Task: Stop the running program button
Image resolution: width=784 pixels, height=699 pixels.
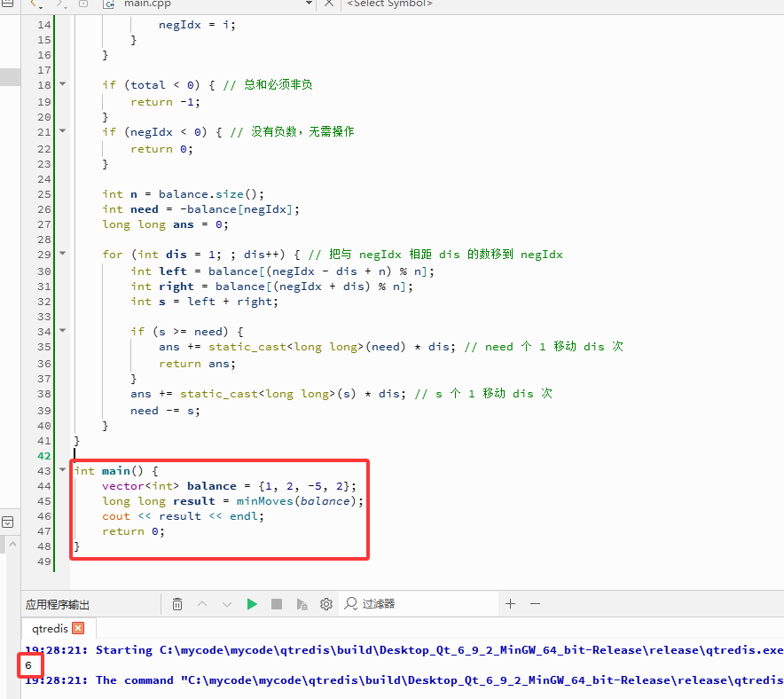Action: tap(277, 604)
